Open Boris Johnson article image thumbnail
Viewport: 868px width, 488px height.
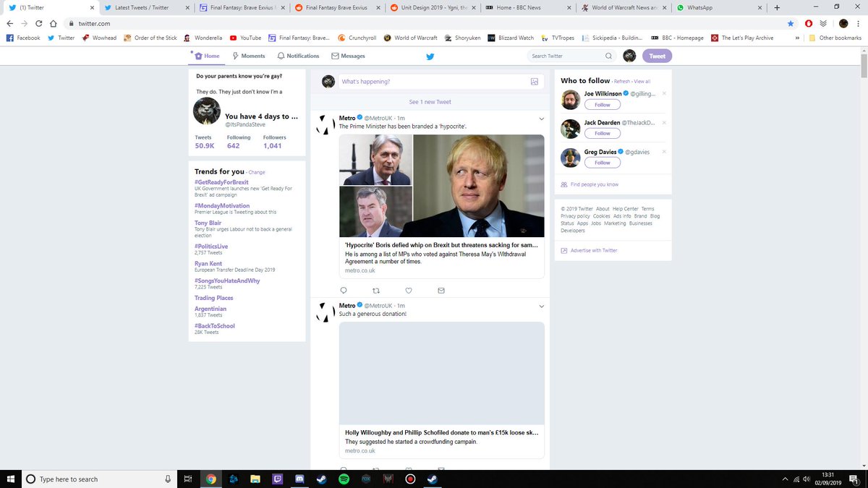pos(441,186)
